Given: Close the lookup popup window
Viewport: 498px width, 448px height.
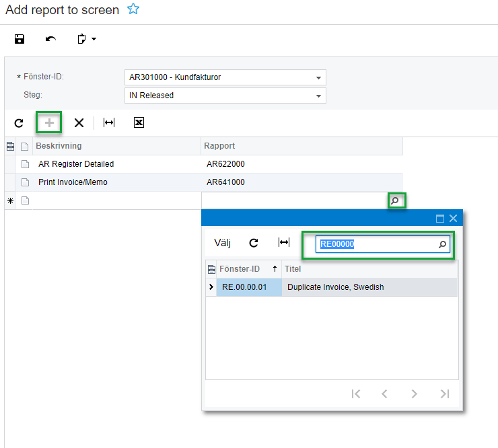Looking at the screenshot, I should point(453,219).
